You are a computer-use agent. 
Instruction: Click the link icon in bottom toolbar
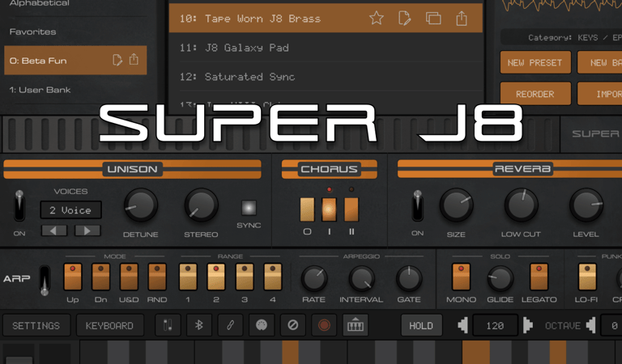coord(230,325)
